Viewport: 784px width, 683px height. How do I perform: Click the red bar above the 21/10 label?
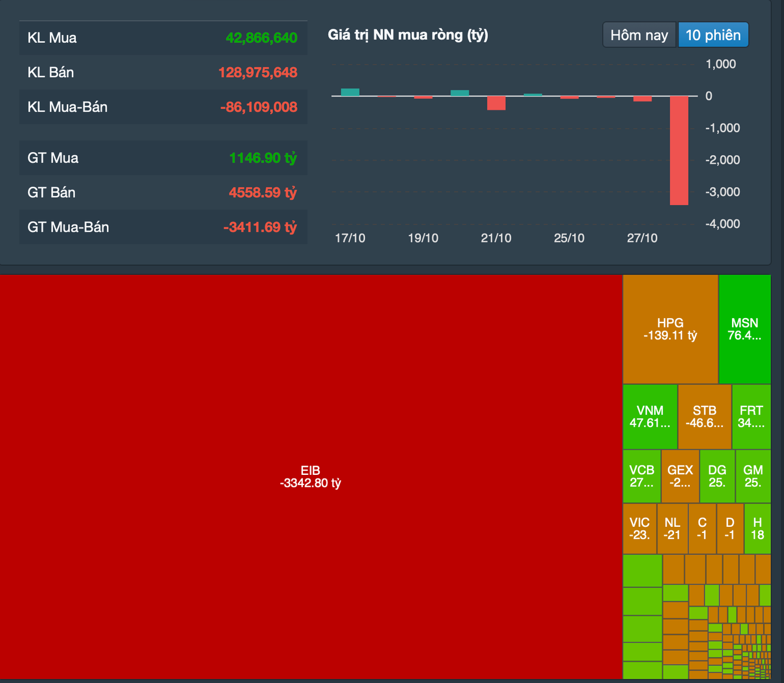[x=496, y=103]
